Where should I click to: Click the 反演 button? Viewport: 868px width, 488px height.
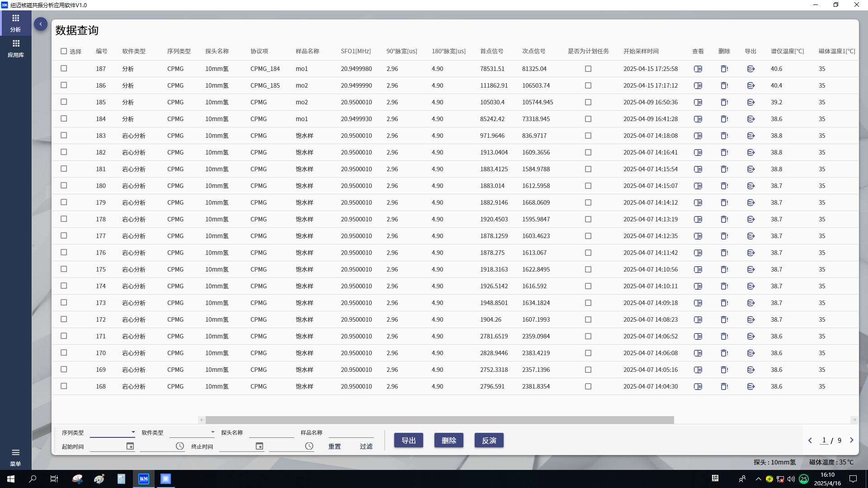489,441
